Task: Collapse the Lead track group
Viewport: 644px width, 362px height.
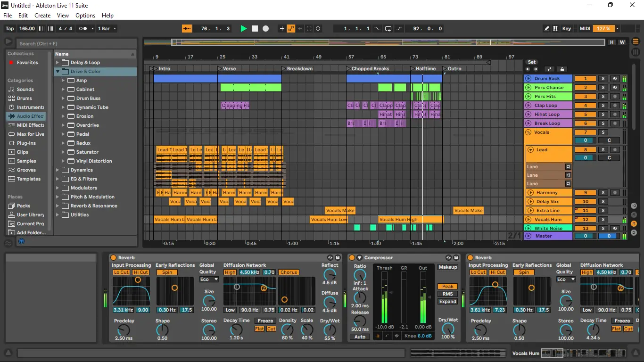Action: coord(531,150)
